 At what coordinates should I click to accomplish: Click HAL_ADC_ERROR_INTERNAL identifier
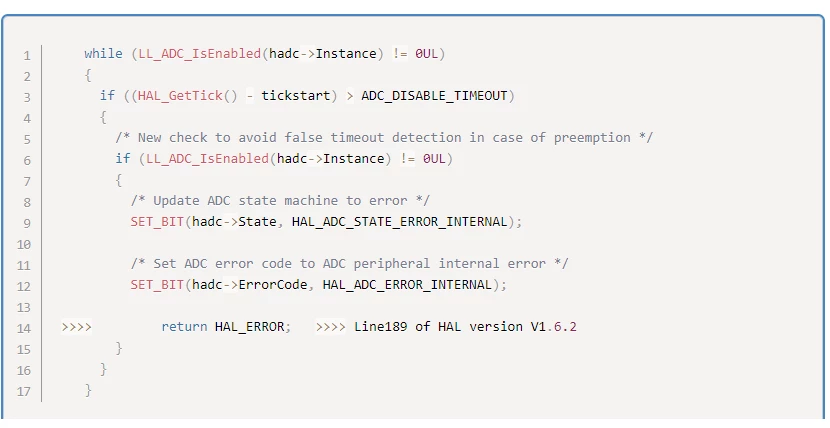(407, 285)
